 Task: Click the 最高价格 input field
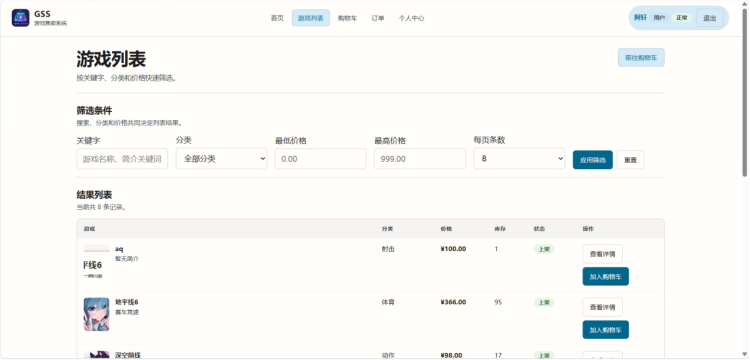(420, 159)
